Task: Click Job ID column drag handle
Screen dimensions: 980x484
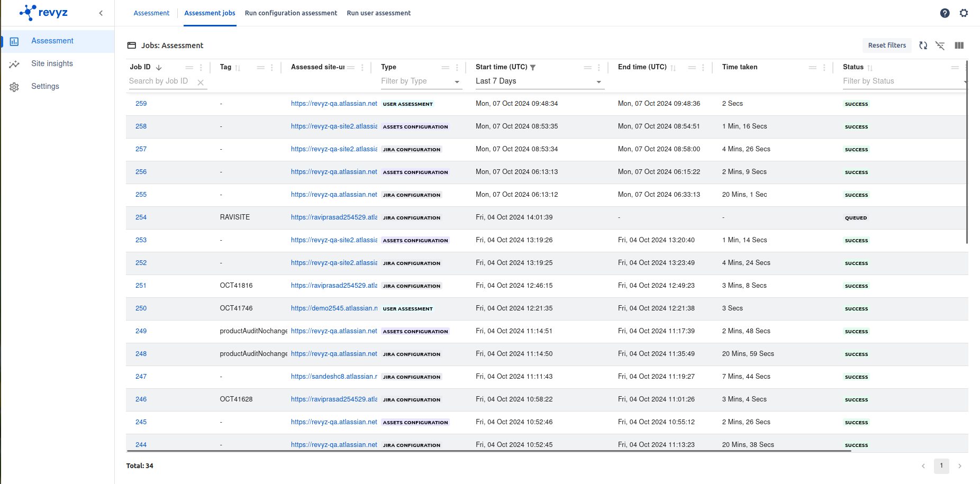Action: 189,68
